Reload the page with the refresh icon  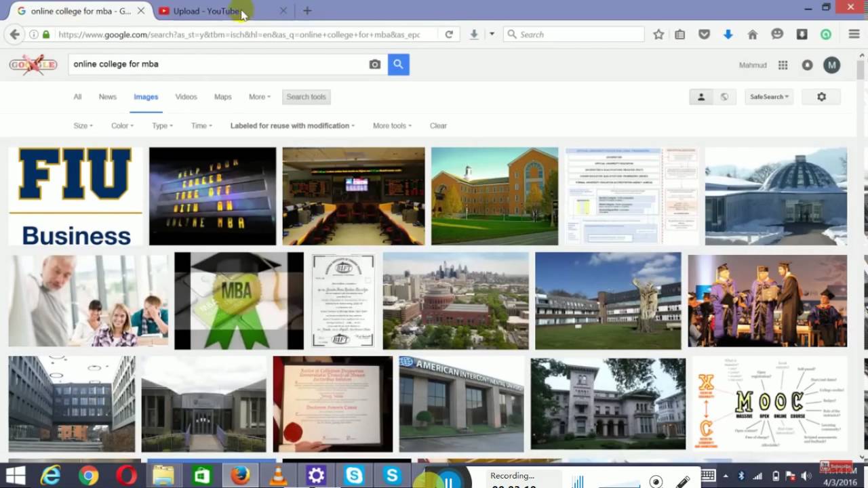[x=449, y=35]
